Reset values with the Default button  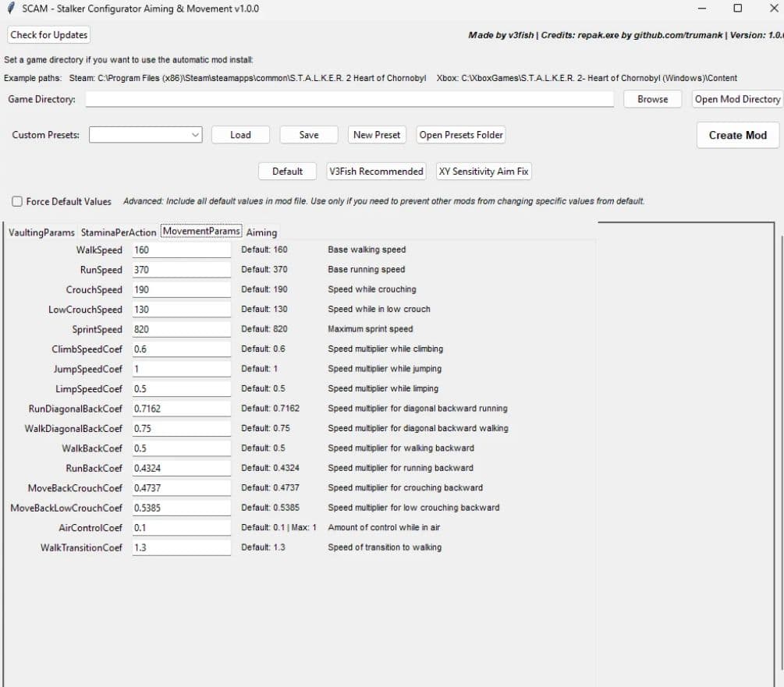[x=287, y=172]
